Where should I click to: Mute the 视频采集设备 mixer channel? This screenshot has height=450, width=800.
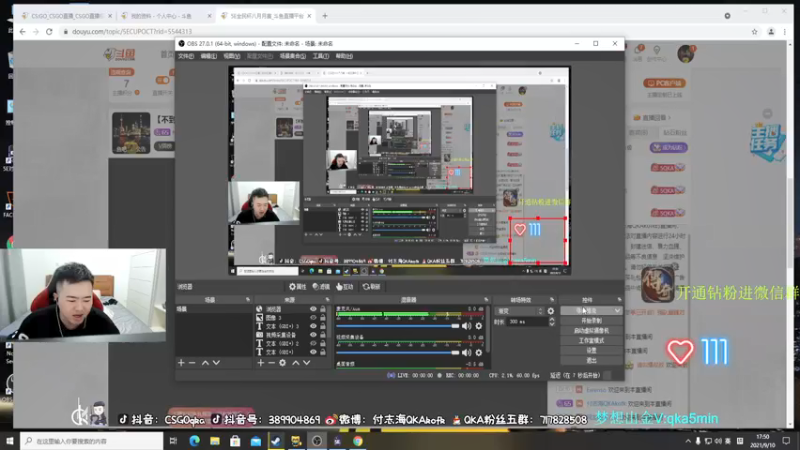pos(466,353)
